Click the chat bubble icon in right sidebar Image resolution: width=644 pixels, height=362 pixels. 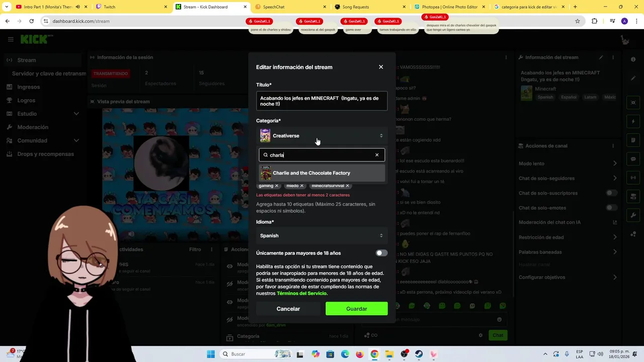[633, 159]
